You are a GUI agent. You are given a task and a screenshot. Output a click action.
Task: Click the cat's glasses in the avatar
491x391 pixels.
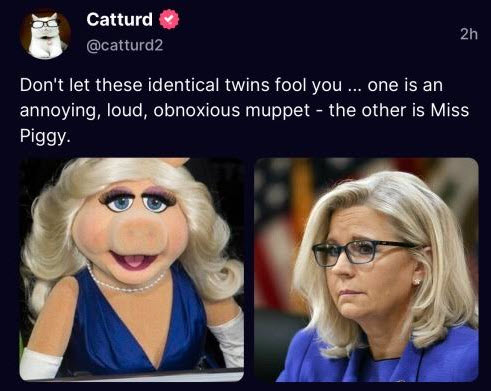[x=45, y=24]
